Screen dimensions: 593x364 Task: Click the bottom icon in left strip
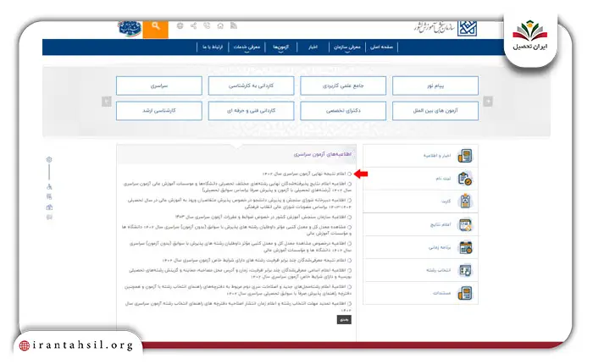(x=49, y=217)
